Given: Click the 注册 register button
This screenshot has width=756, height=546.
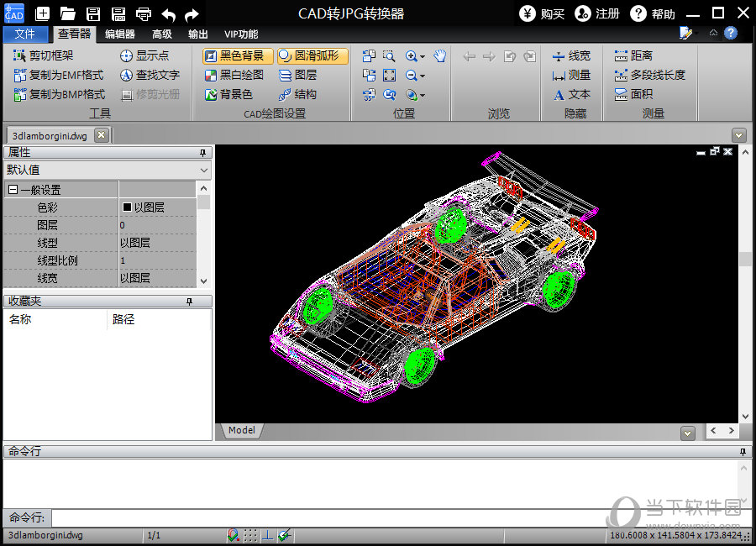Looking at the screenshot, I should pos(597,13).
